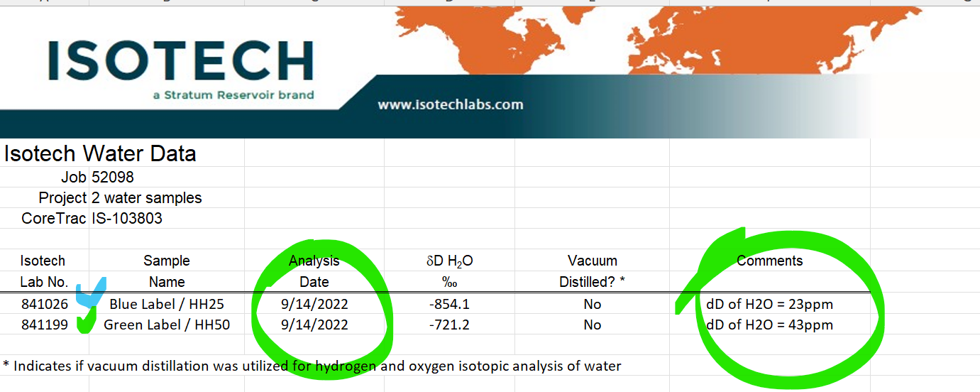The height and width of the screenshot is (392, 980).
Task: Click the 'Sample' column header cell
Action: tap(167, 261)
